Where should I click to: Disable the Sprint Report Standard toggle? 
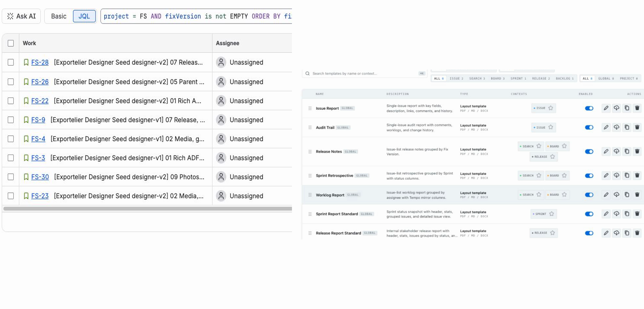tap(589, 214)
